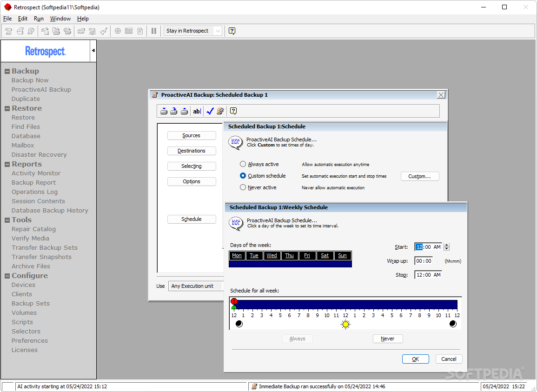
Task: Click the Cancel button in Weekly Schedule
Action: pyautogui.click(x=449, y=359)
